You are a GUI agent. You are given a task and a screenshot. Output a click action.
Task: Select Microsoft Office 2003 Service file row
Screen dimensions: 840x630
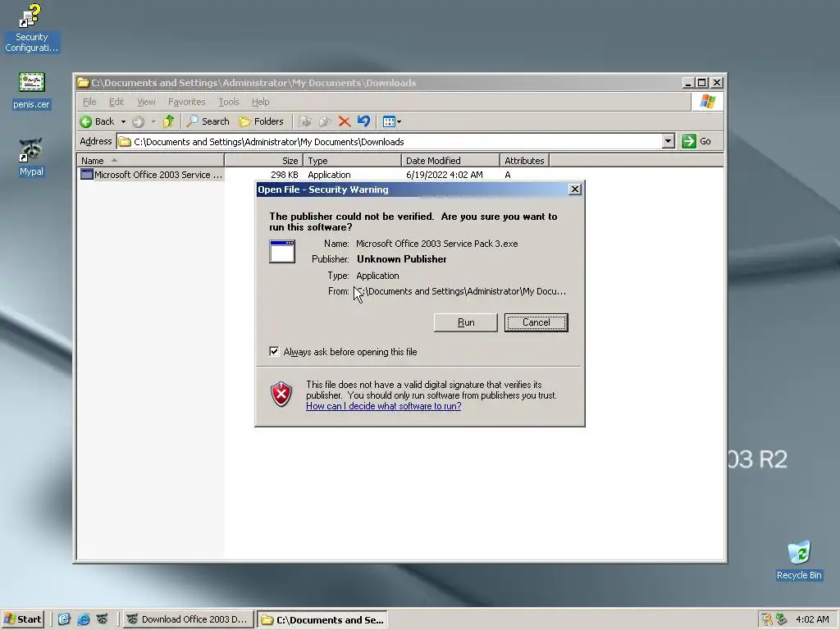tap(151, 175)
